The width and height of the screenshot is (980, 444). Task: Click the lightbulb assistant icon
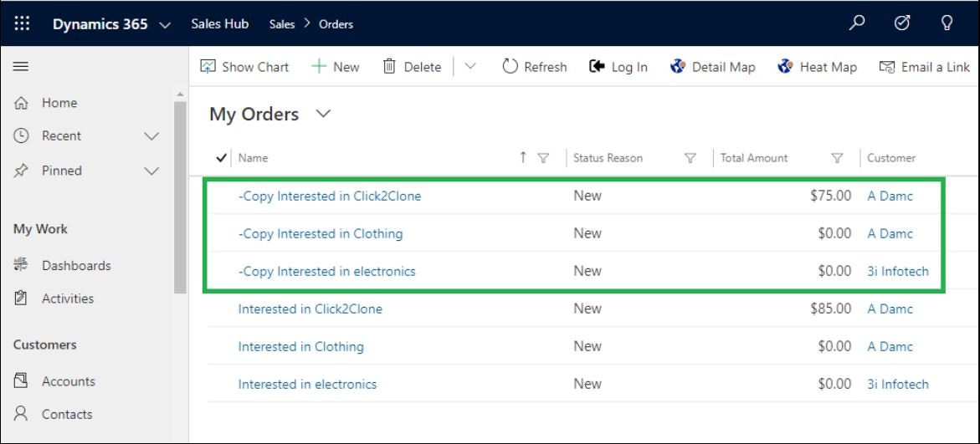pyautogui.click(x=947, y=23)
